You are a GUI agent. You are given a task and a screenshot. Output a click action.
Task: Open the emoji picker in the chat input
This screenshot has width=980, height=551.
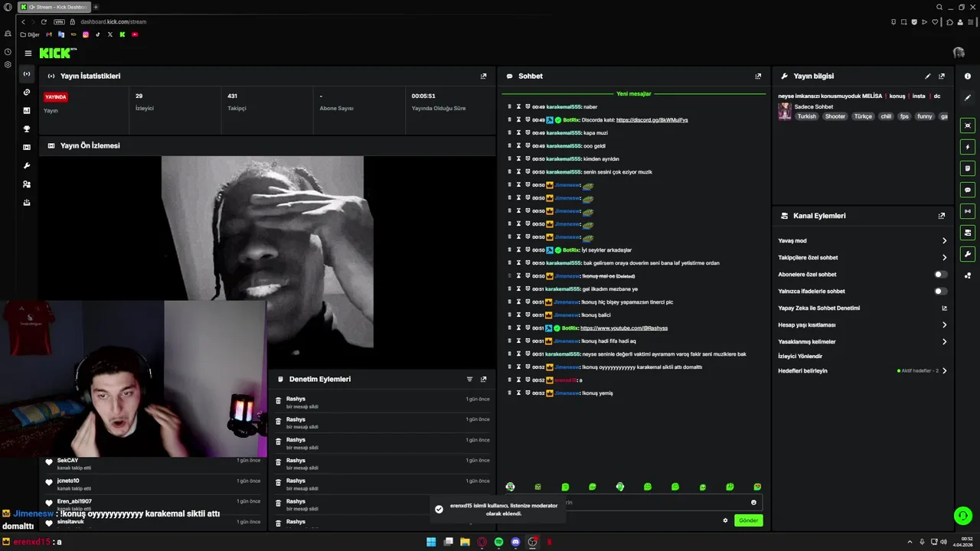click(x=753, y=503)
